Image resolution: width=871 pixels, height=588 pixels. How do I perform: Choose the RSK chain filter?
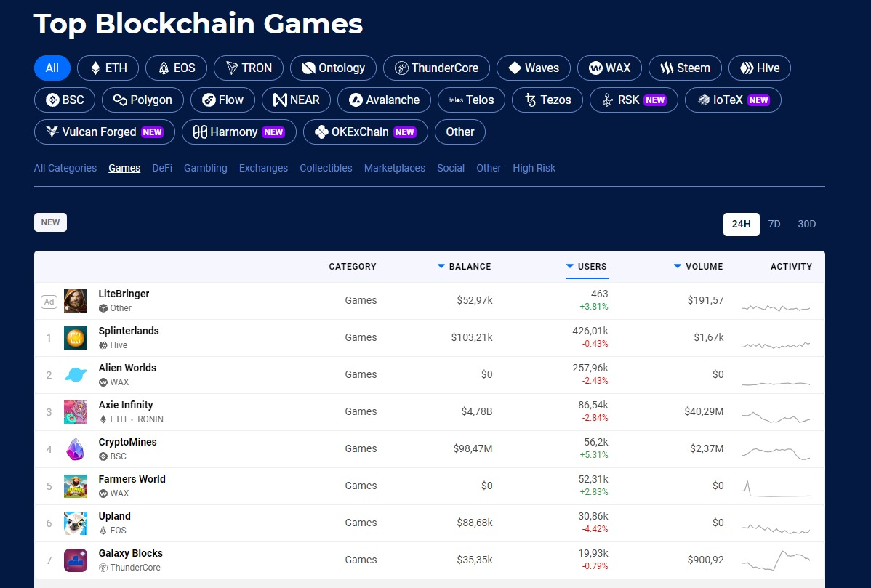(634, 100)
